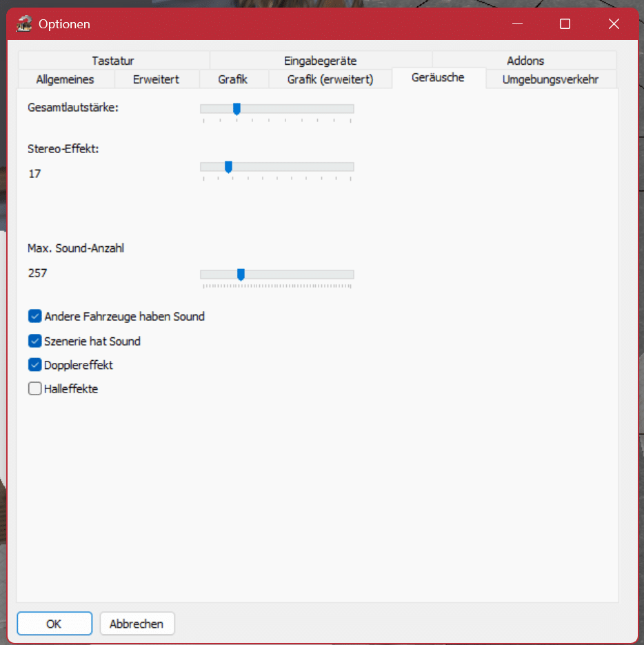This screenshot has width=644, height=645.
Task: Maximize the Optionen window
Action: [x=565, y=24]
